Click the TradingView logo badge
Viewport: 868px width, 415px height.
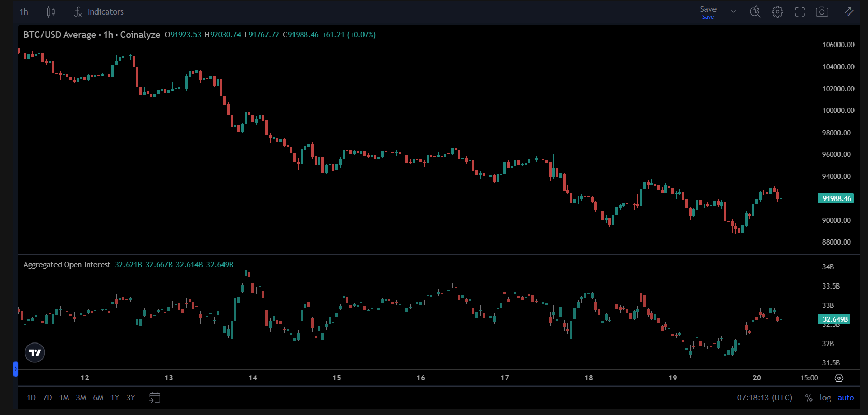(35, 353)
